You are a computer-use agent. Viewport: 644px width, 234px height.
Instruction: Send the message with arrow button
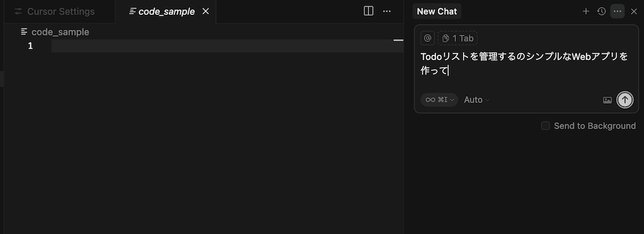coord(625,99)
